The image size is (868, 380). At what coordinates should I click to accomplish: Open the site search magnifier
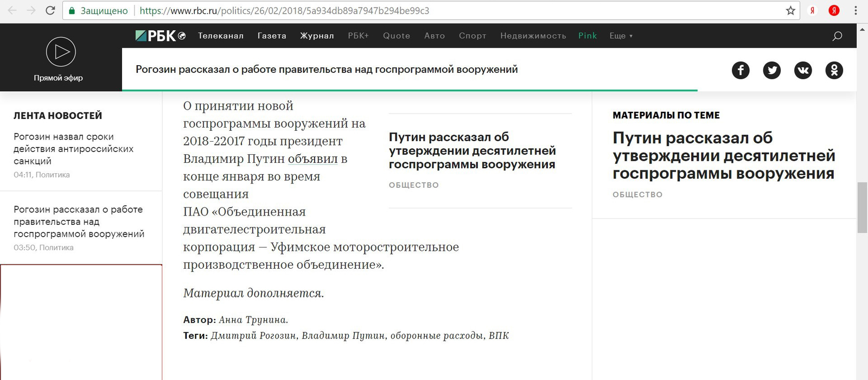point(837,36)
